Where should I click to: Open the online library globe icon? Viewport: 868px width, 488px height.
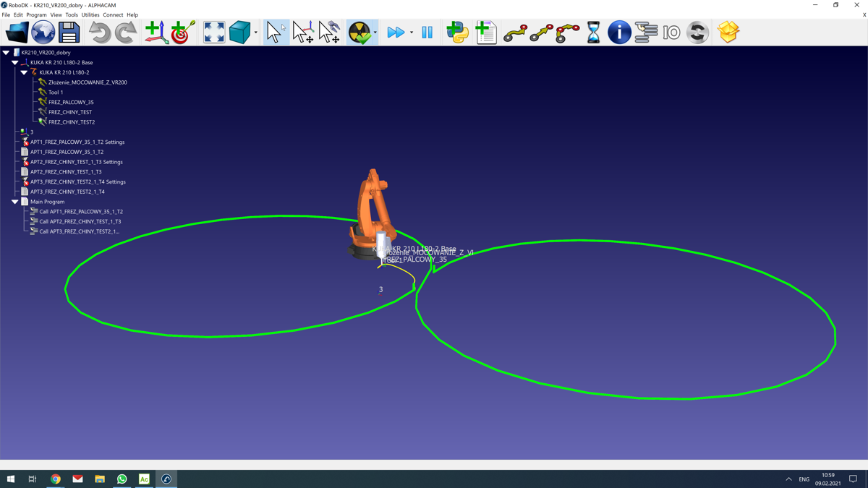[x=43, y=33]
